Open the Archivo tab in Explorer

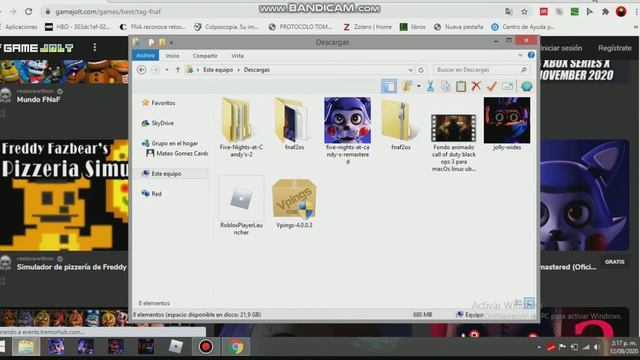[x=145, y=56]
